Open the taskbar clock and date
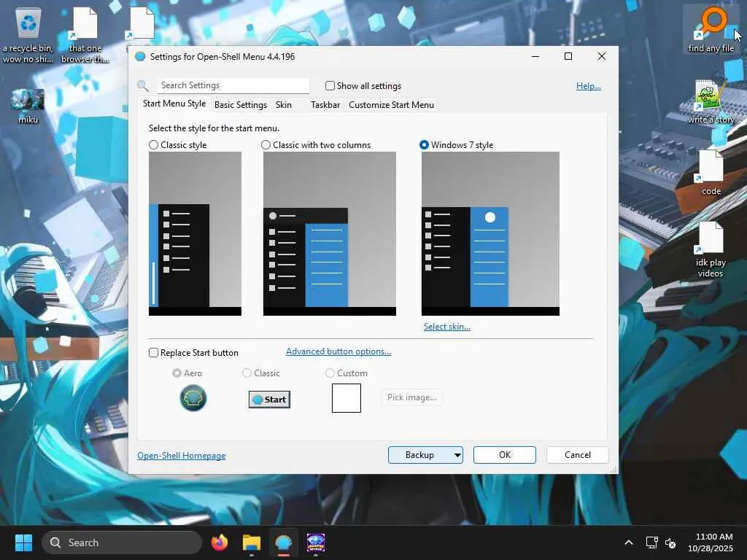The height and width of the screenshot is (560, 747). tap(711, 542)
